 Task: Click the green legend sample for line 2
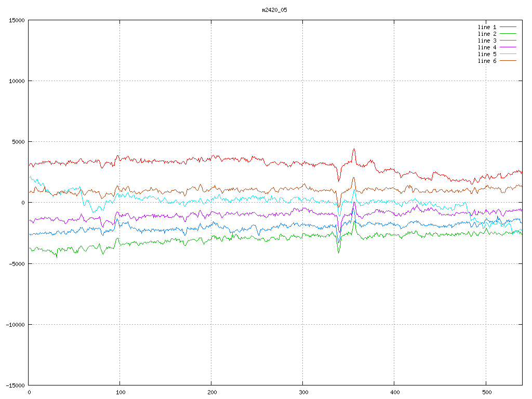click(x=508, y=34)
